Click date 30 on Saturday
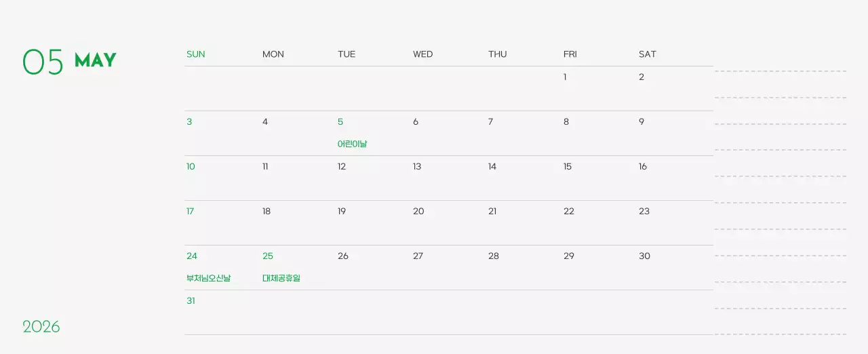Screen dimensions: 868x354 pos(644,256)
